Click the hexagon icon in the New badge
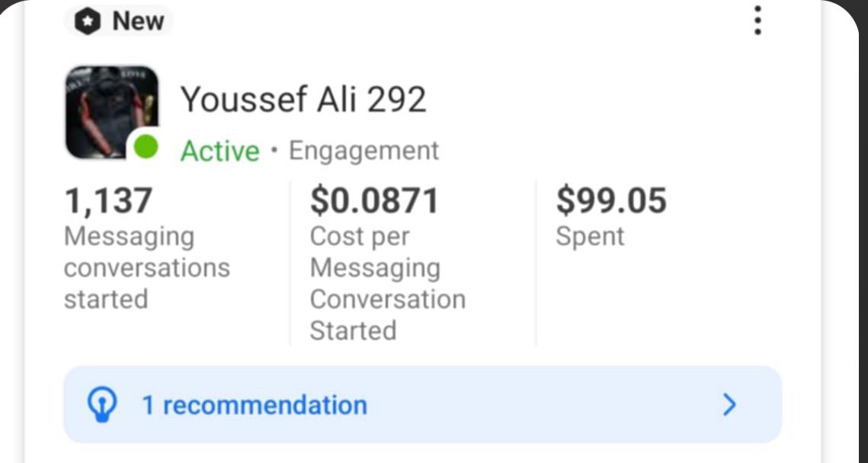Viewport: 868px width, 463px height. (x=88, y=21)
